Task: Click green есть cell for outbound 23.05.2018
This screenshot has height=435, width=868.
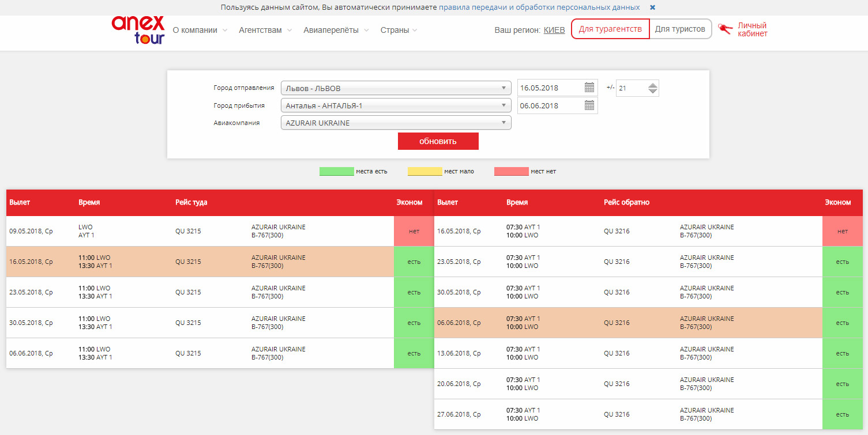Action: tap(414, 292)
